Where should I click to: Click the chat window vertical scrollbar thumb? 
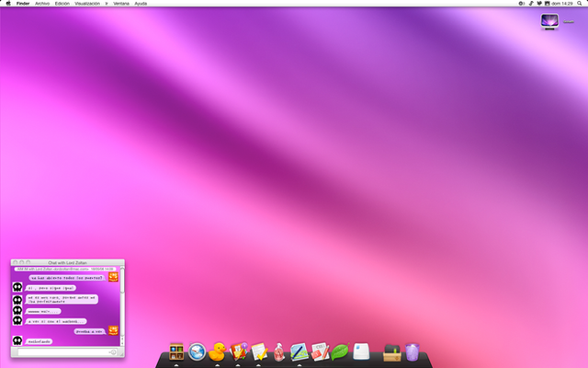click(122, 281)
